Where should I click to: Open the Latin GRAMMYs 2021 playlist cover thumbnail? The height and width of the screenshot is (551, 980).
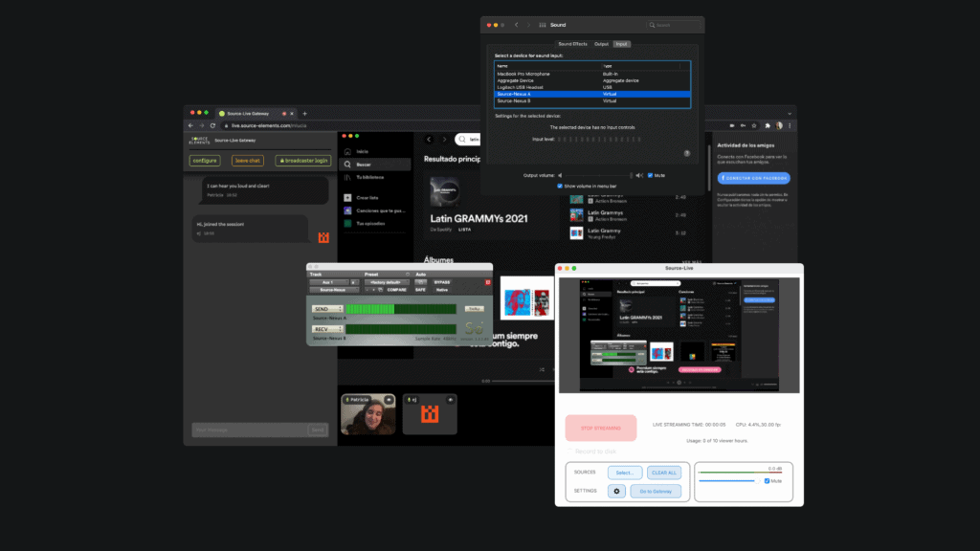point(444,191)
